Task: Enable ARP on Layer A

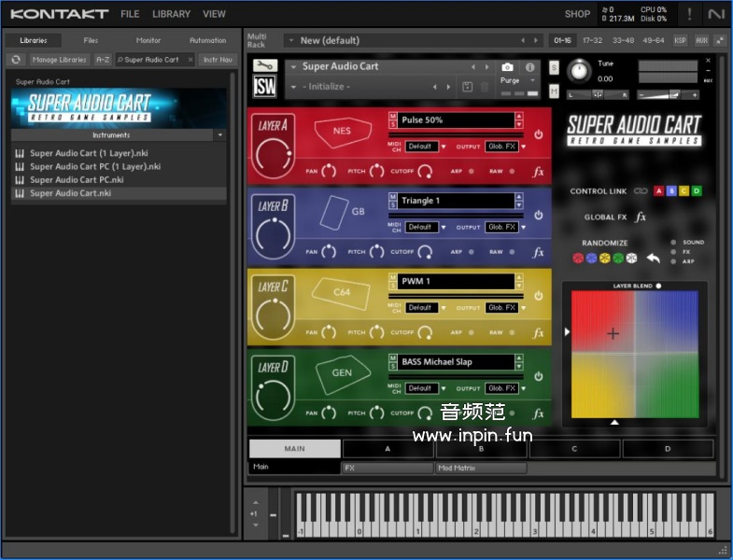Action: tap(472, 172)
